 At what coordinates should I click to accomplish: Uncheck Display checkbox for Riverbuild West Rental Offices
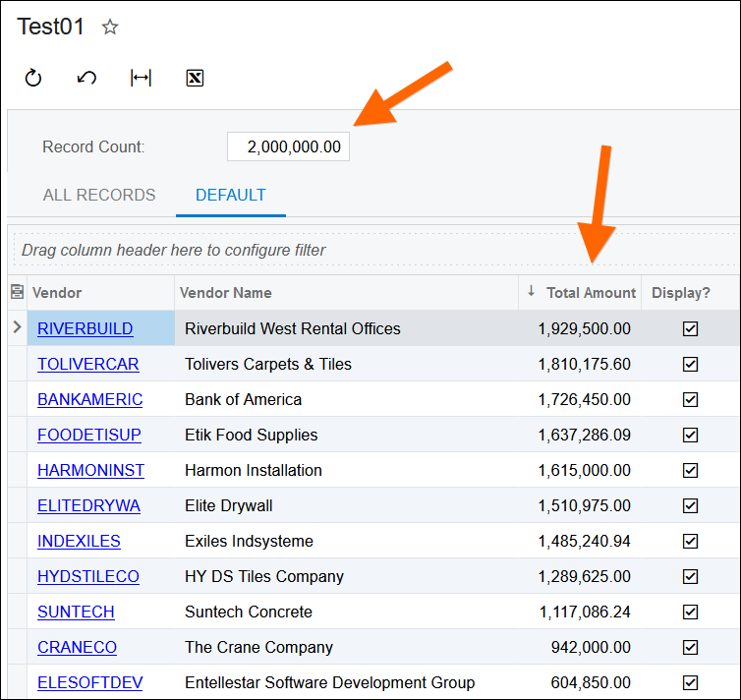click(690, 328)
